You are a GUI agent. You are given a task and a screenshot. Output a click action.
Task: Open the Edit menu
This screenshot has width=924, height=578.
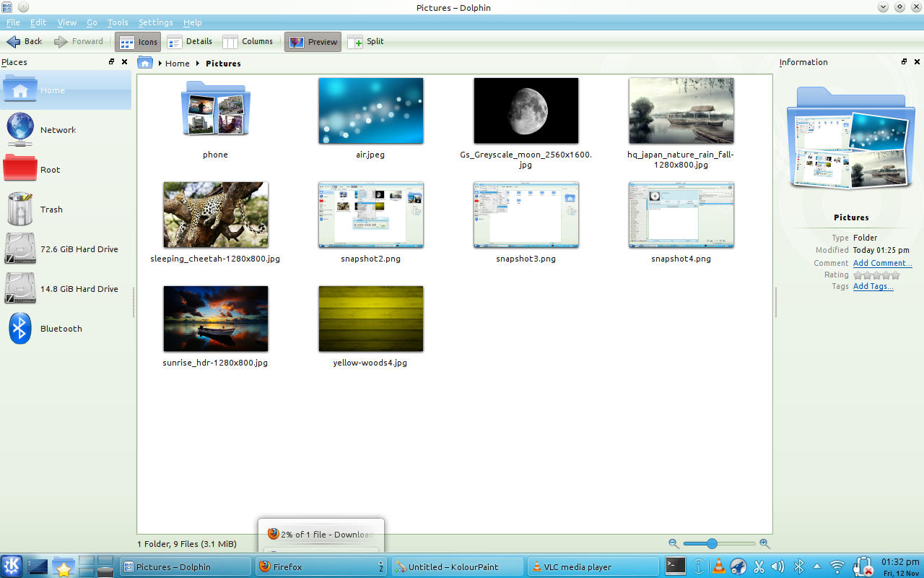tap(38, 22)
